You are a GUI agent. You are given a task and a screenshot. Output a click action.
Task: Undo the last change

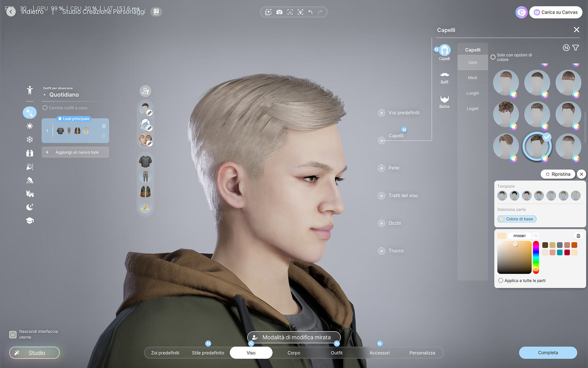[x=310, y=12]
